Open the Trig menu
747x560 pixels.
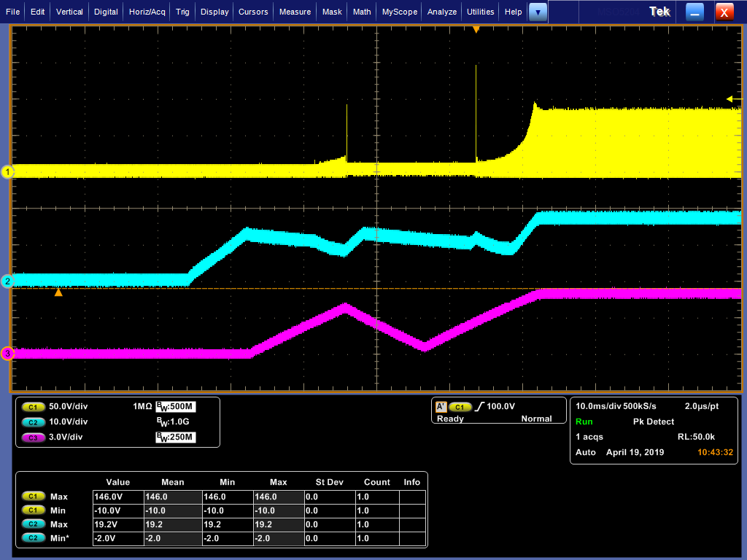(182, 12)
